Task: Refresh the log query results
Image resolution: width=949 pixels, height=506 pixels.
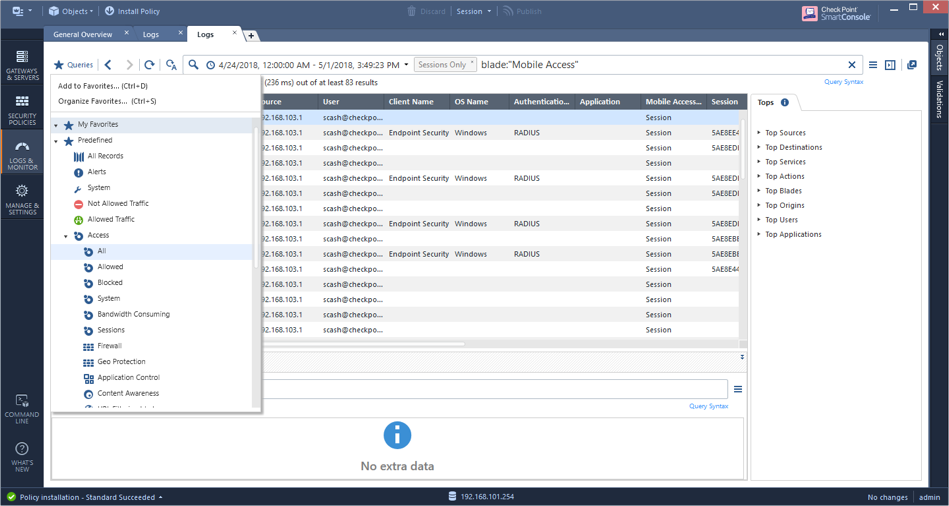Action: coord(149,65)
